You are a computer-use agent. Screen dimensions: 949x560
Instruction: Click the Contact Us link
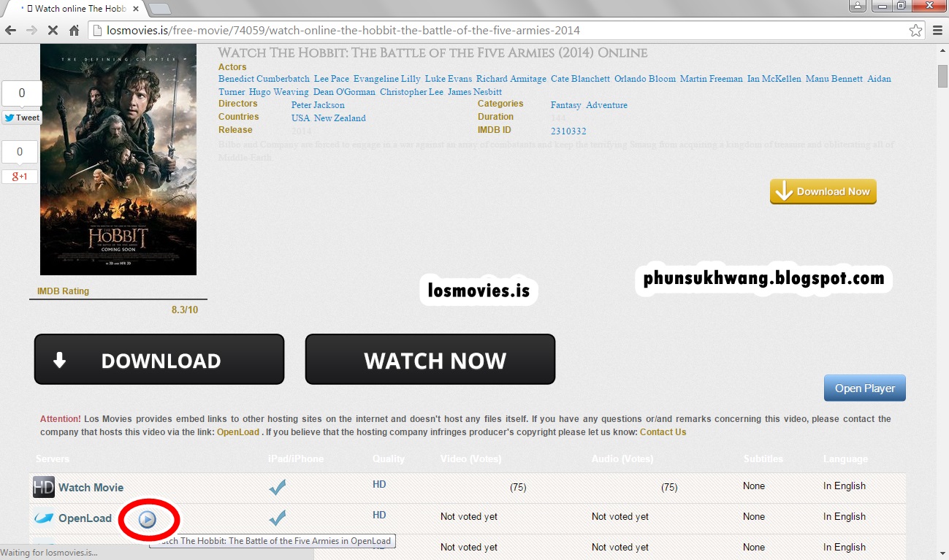click(x=663, y=432)
